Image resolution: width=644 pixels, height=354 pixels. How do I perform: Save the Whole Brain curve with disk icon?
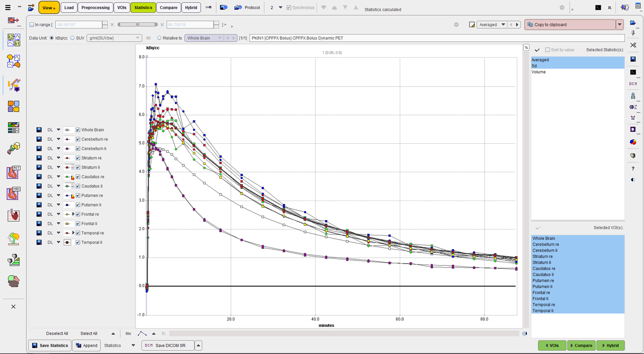pyautogui.click(x=39, y=130)
